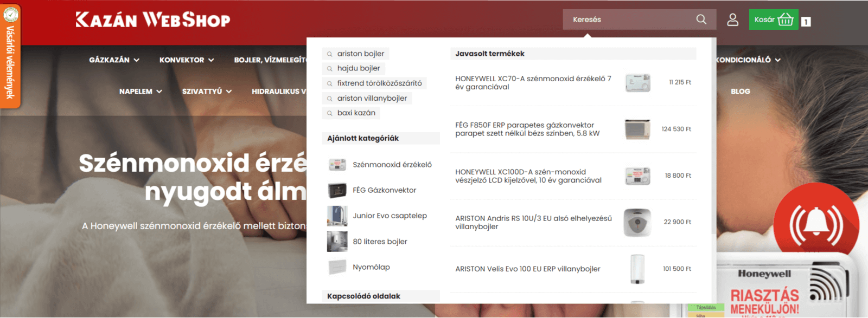Click the 18 800 Ft price
This screenshot has width=868, height=318.
pos(678,176)
